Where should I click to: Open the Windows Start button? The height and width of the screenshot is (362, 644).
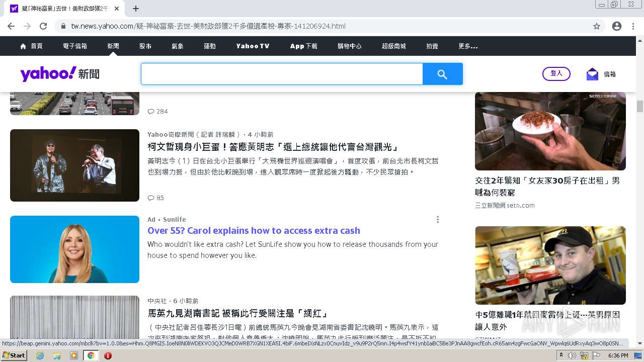click(14, 355)
